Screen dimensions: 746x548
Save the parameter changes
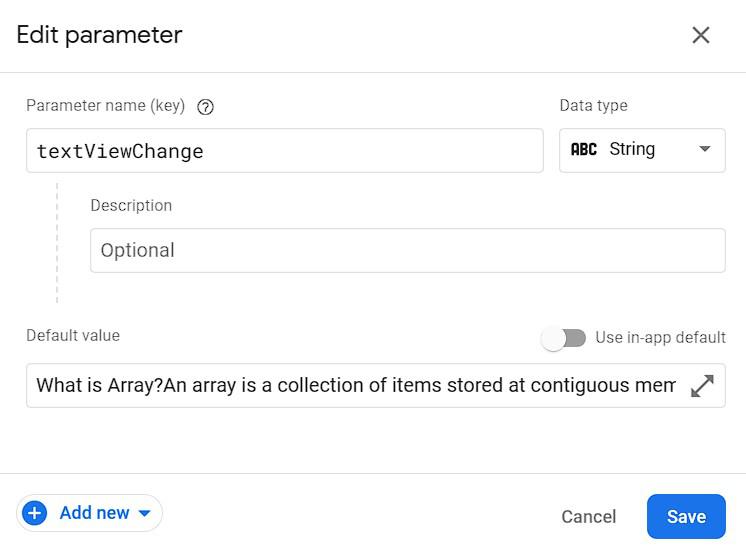686,517
